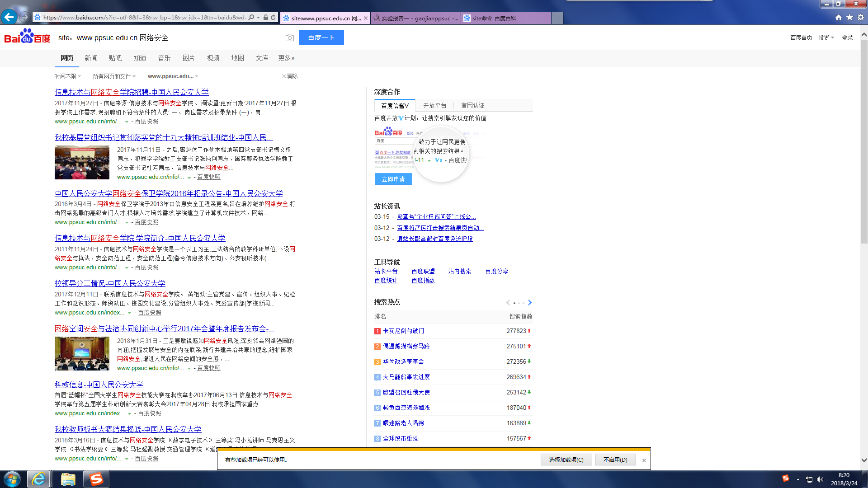Screen dimensions: 868x488
Task: Launch Sogou app from taskbar
Action: pyautogui.click(x=96, y=479)
